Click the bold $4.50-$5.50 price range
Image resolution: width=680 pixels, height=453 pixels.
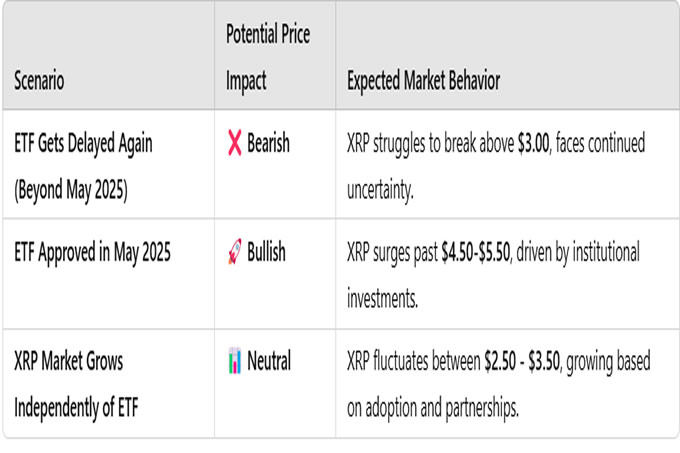[x=476, y=252]
